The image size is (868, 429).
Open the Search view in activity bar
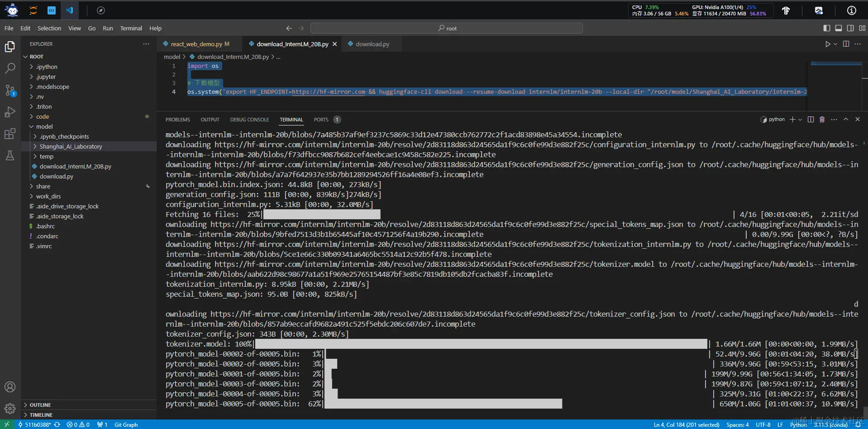(10, 68)
